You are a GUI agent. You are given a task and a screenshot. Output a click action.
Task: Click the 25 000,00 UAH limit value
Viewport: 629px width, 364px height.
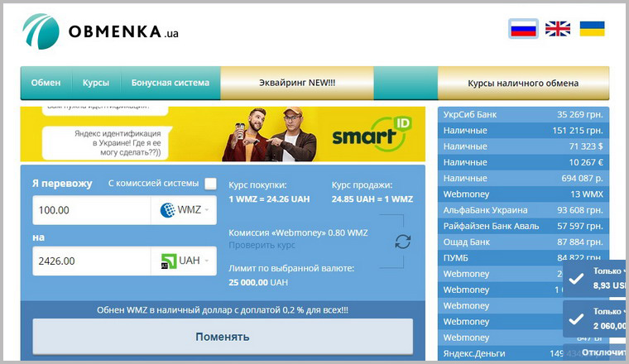tap(258, 283)
